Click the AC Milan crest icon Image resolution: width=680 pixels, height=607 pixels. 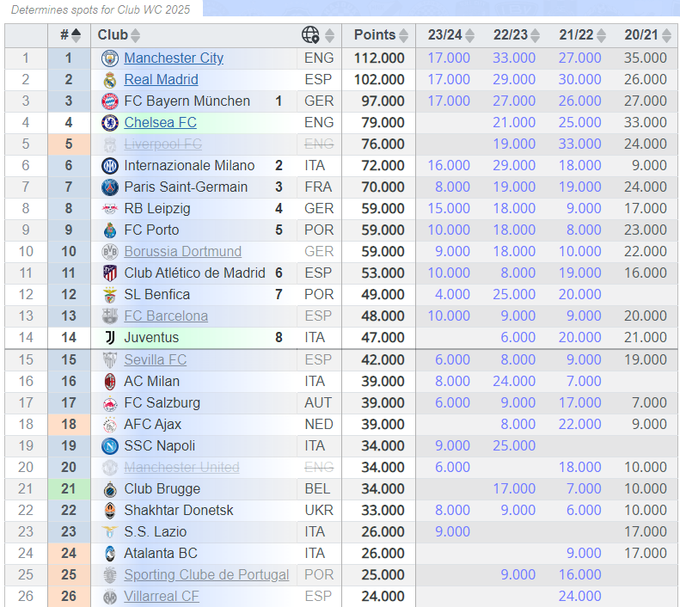tap(110, 381)
